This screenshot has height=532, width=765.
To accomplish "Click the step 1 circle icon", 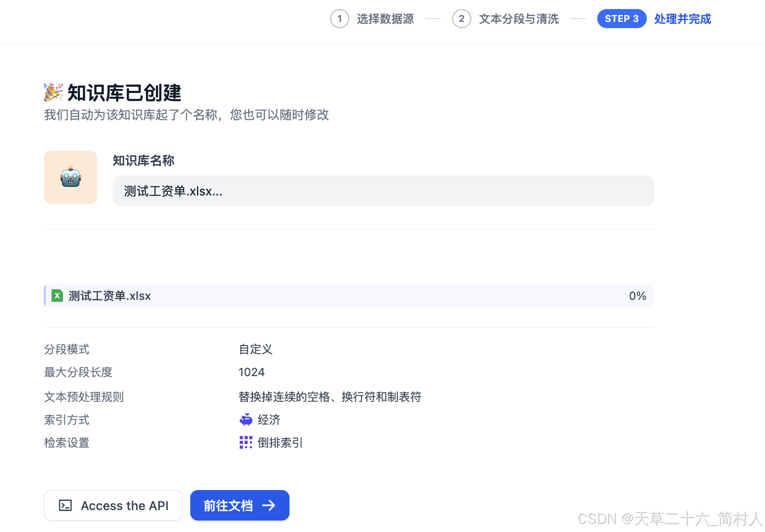I will pos(340,19).
